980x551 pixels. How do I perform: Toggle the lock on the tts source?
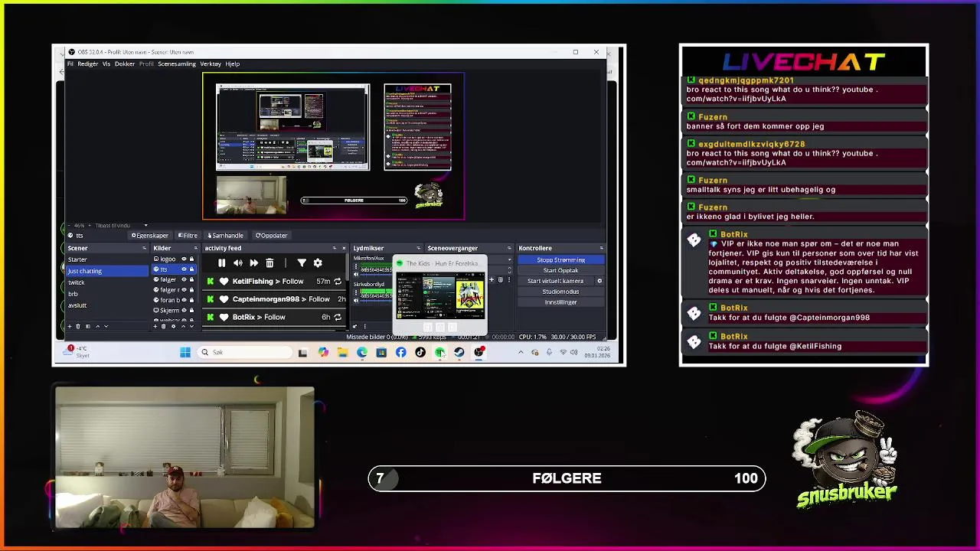(x=191, y=269)
